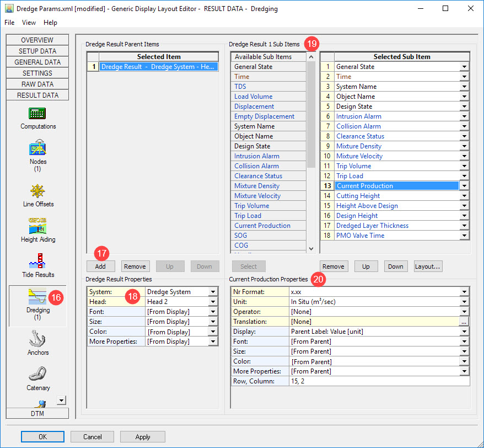Open the Help menu

click(50, 23)
